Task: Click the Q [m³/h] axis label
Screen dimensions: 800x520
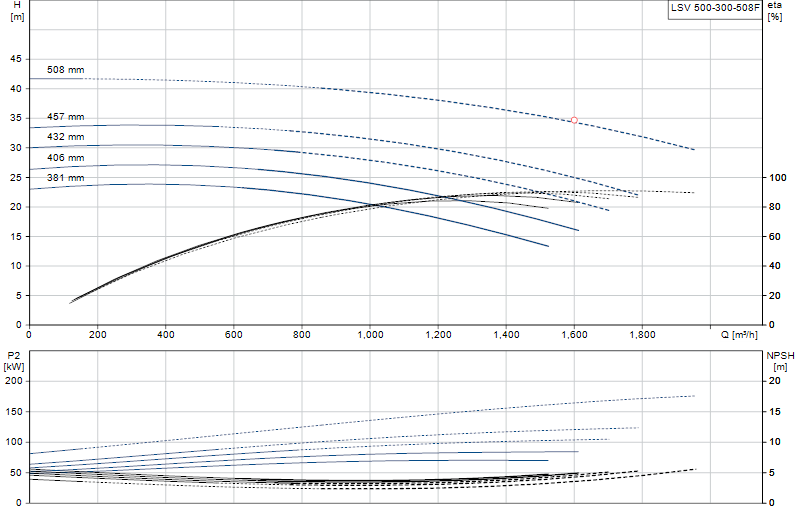Action: [739, 335]
